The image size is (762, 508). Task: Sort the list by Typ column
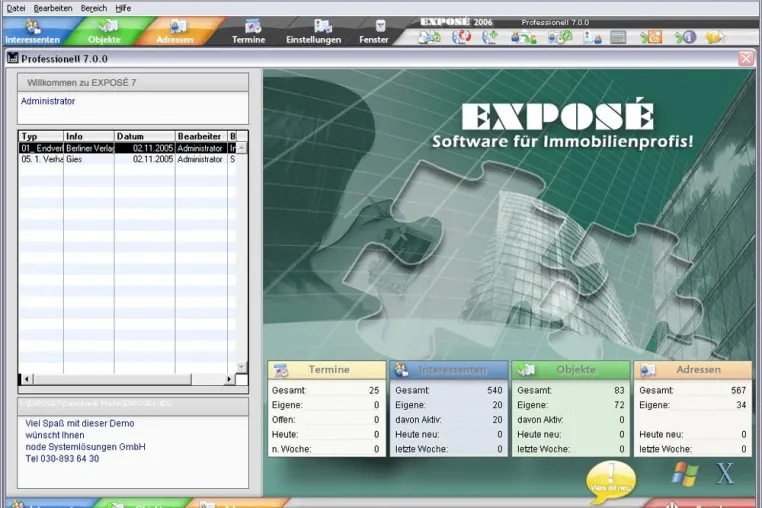pyautogui.click(x=41, y=136)
